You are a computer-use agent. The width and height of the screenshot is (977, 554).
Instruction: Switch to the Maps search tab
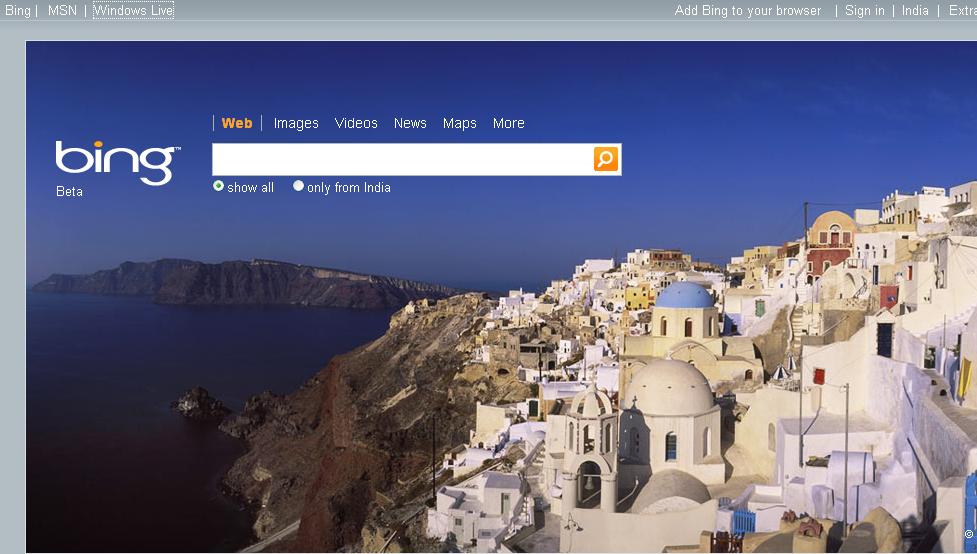pyautogui.click(x=460, y=123)
